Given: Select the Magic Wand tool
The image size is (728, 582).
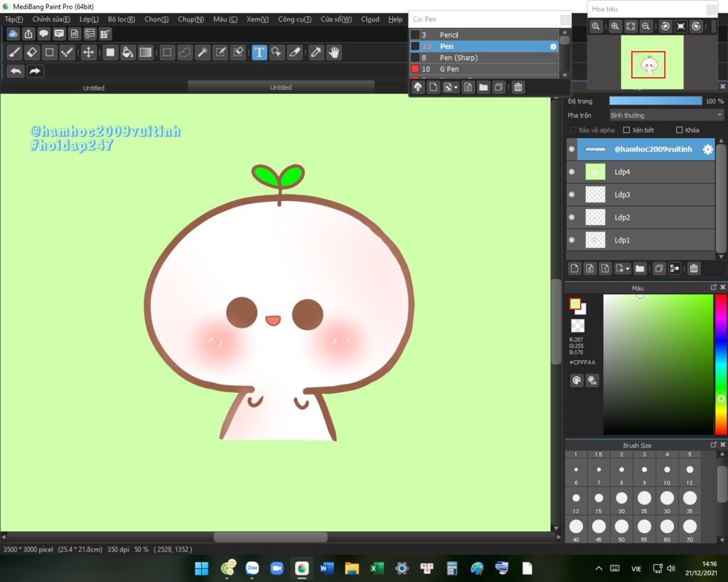Looking at the screenshot, I should pyautogui.click(x=203, y=53).
